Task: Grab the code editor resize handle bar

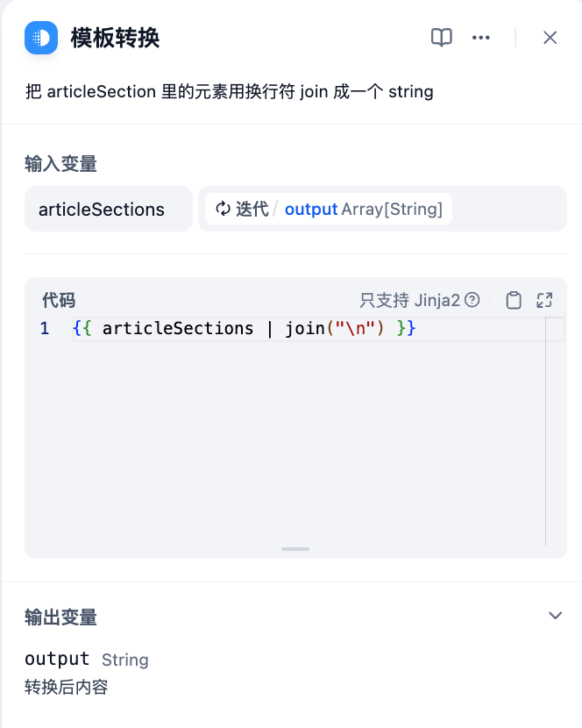Action: click(x=295, y=549)
